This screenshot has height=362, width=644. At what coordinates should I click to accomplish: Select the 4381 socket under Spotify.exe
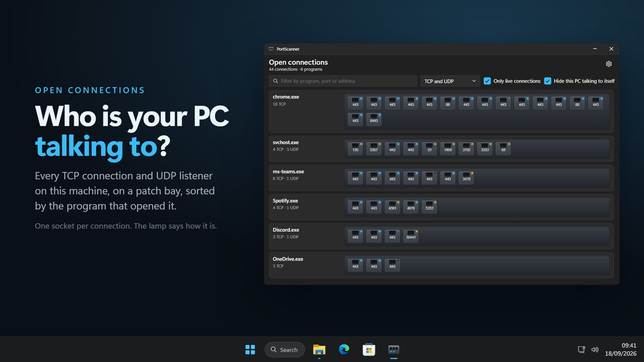point(392,207)
